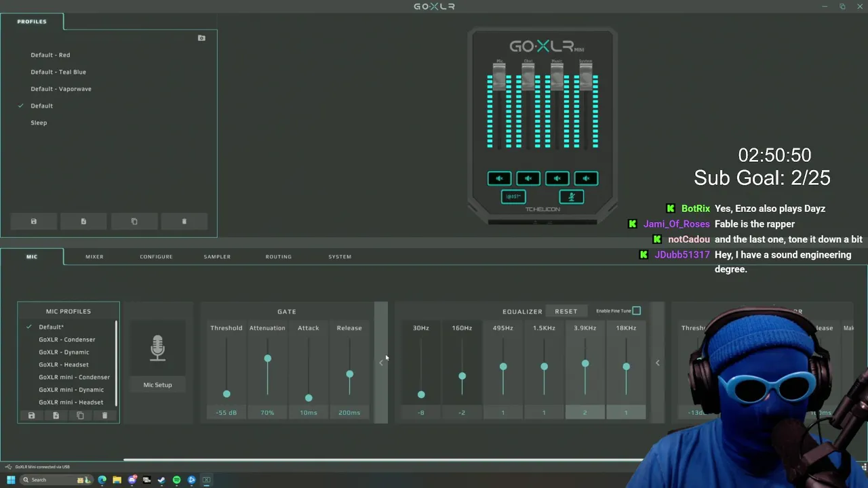
Task: Open the System tab
Action: click(340, 257)
